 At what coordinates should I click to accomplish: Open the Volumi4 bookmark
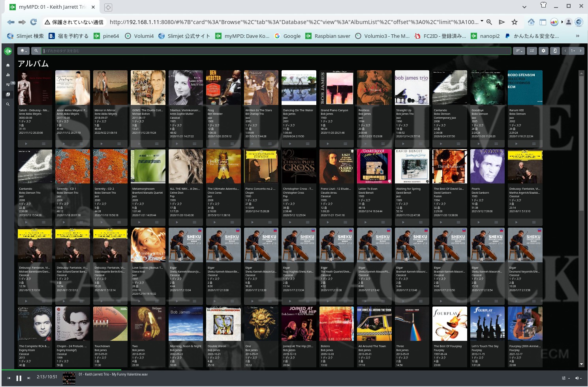pos(139,36)
